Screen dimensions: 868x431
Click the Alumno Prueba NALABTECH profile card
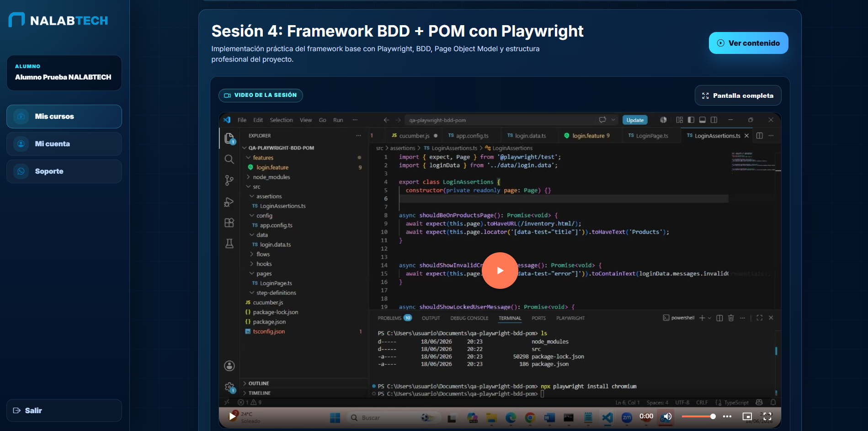point(64,73)
